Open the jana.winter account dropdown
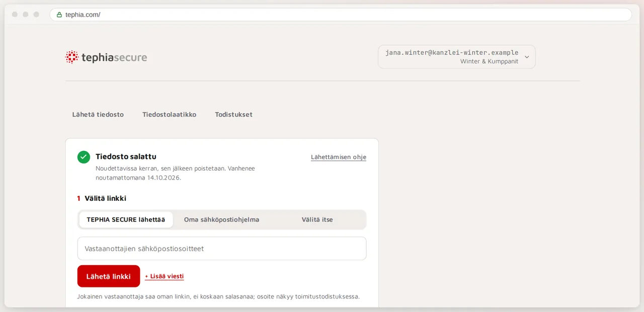Image resolution: width=644 pixels, height=312 pixels. click(456, 57)
